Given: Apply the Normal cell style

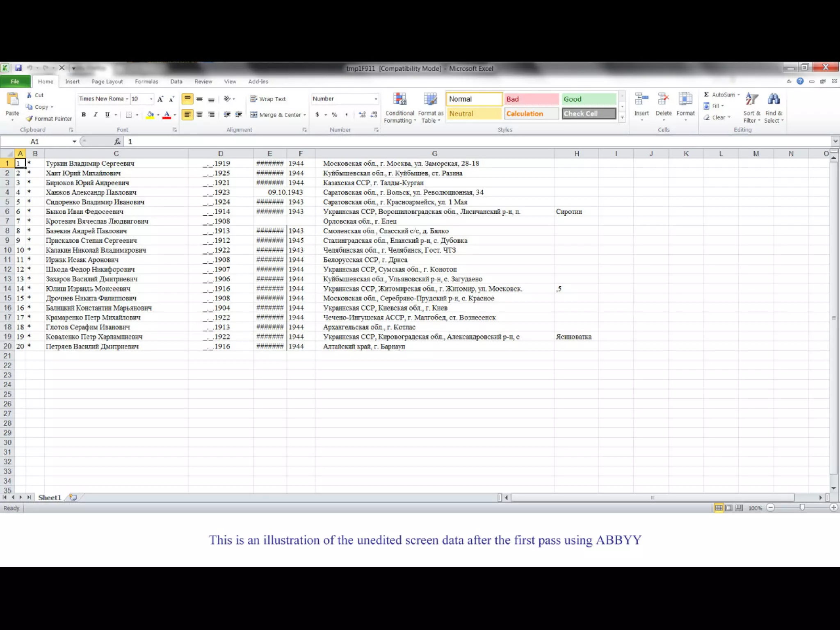Looking at the screenshot, I should tap(474, 99).
